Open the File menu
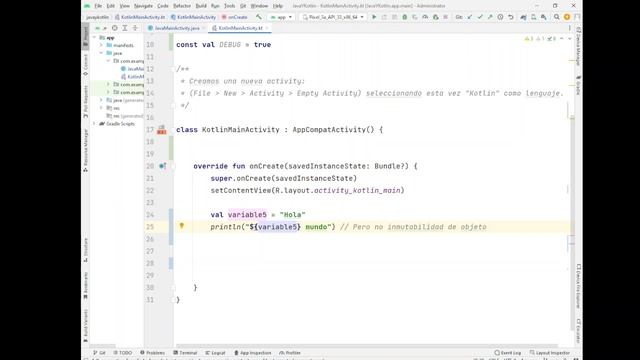 (x=98, y=6)
